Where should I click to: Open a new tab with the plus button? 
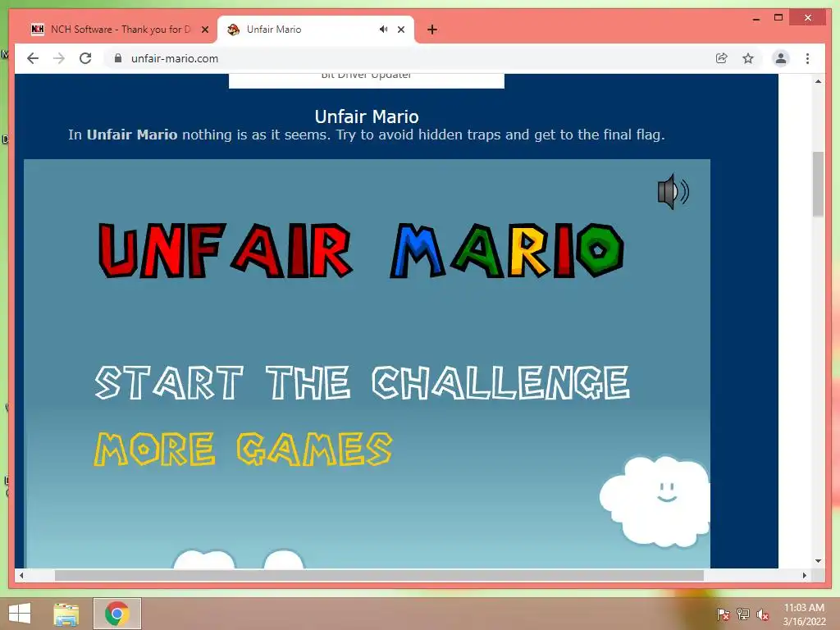pos(432,30)
